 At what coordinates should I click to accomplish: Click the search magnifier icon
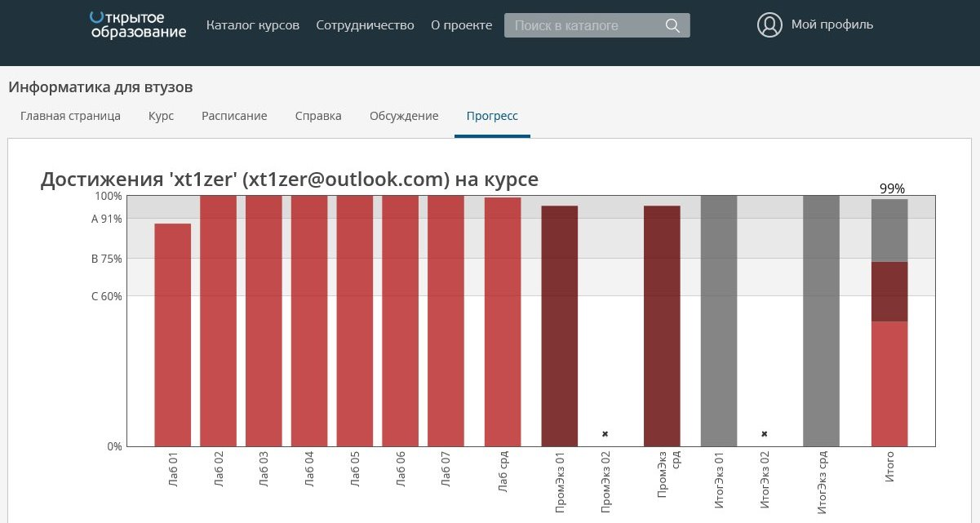672,25
